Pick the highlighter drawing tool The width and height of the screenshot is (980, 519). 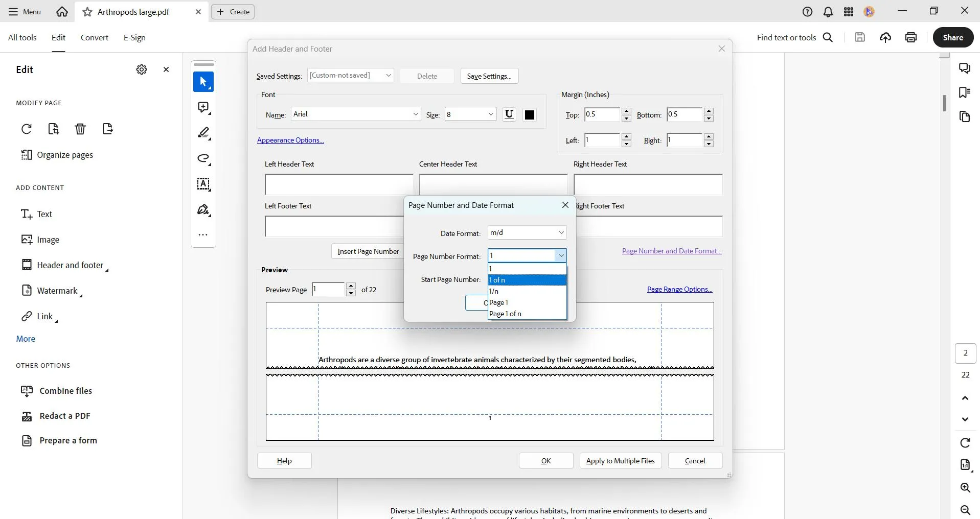(x=203, y=133)
